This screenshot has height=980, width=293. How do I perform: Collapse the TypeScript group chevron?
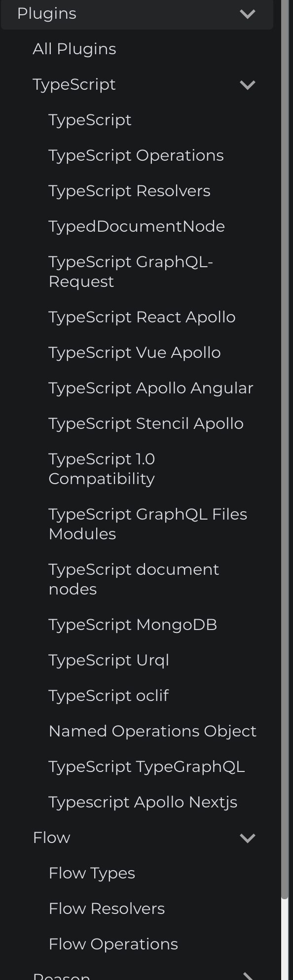[247, 85]
